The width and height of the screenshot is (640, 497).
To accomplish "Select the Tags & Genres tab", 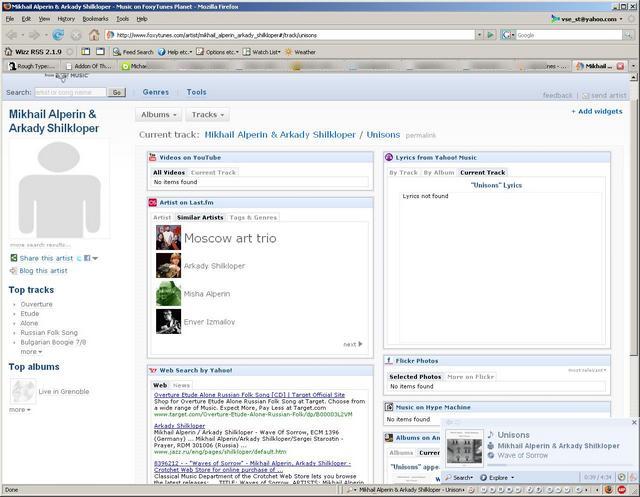I will click(253, 217).
